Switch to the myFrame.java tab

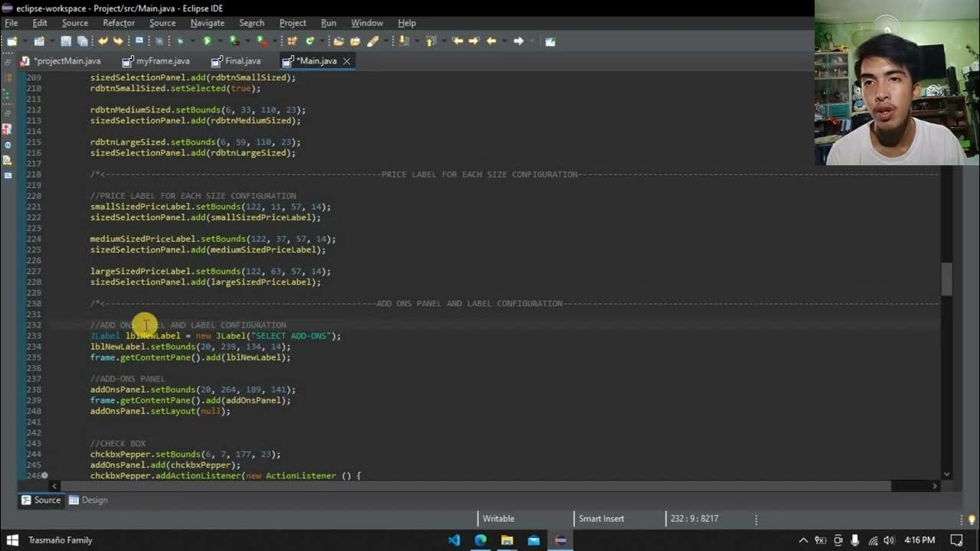(x=157, y=60)
